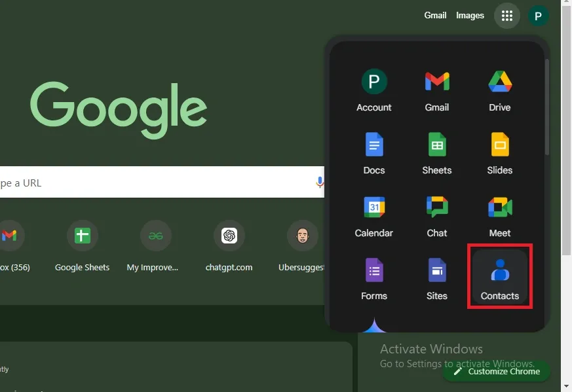The width and height of the screenshot is (572, 392).
Task: Open Google Drive from the apps panel
Action: point(499,91)
